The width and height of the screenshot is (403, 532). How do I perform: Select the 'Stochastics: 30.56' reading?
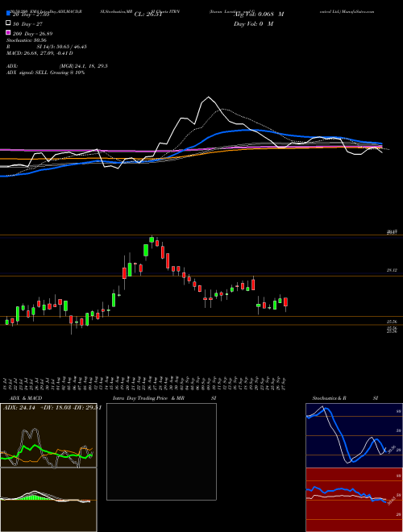[26, 40]
